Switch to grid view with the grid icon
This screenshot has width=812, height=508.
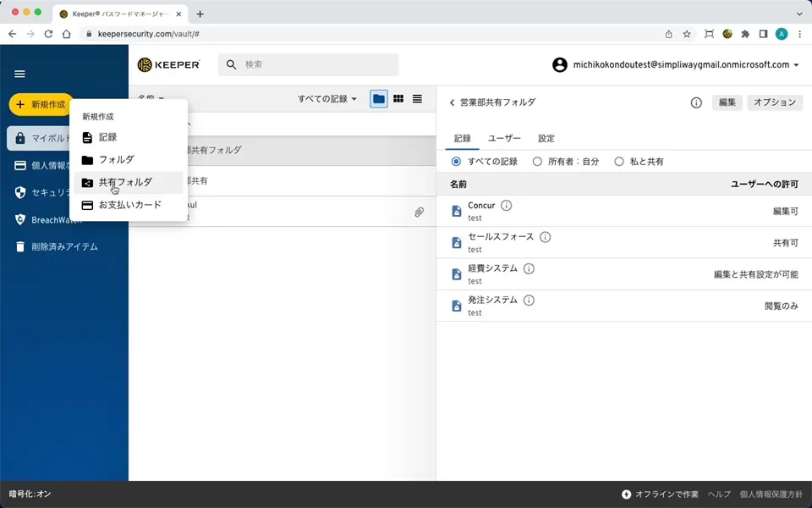398,98
